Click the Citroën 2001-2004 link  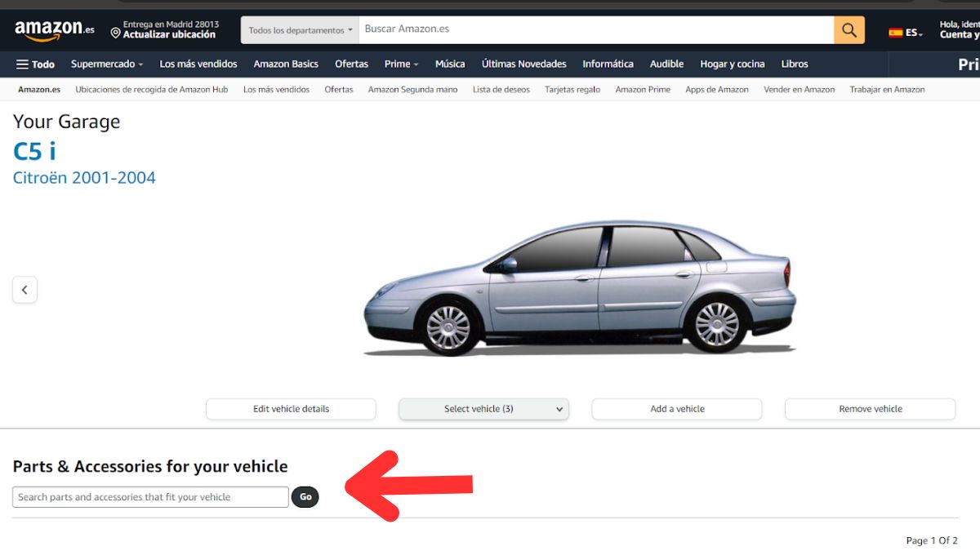coord(84,177)
